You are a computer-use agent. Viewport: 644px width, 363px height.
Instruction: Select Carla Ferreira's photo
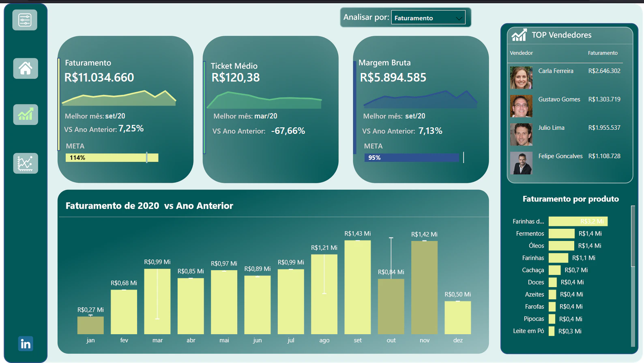(521, 78)
